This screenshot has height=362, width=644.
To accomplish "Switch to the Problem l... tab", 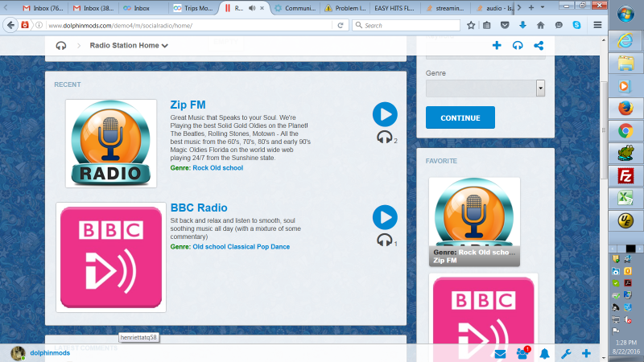I will (345, 8).
